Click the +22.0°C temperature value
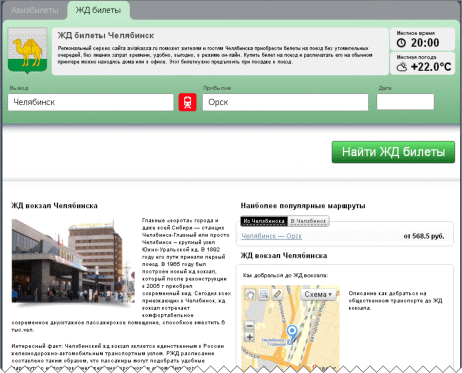Screen dimensions: 462x373 431,67
